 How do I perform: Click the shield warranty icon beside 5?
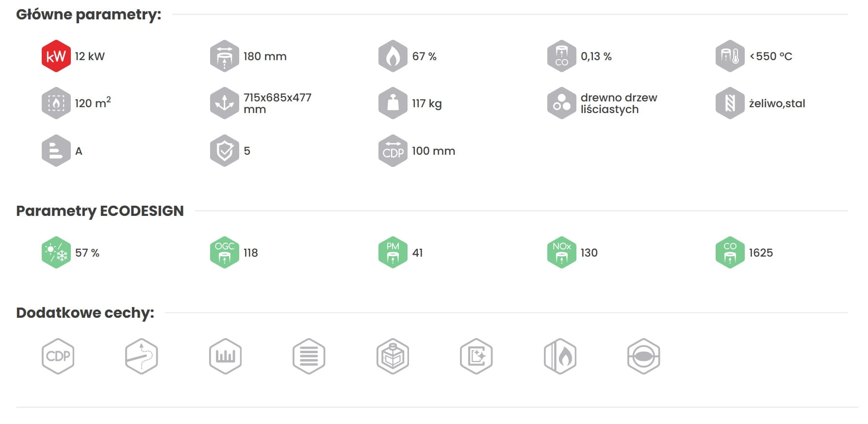tap(224, 151)
